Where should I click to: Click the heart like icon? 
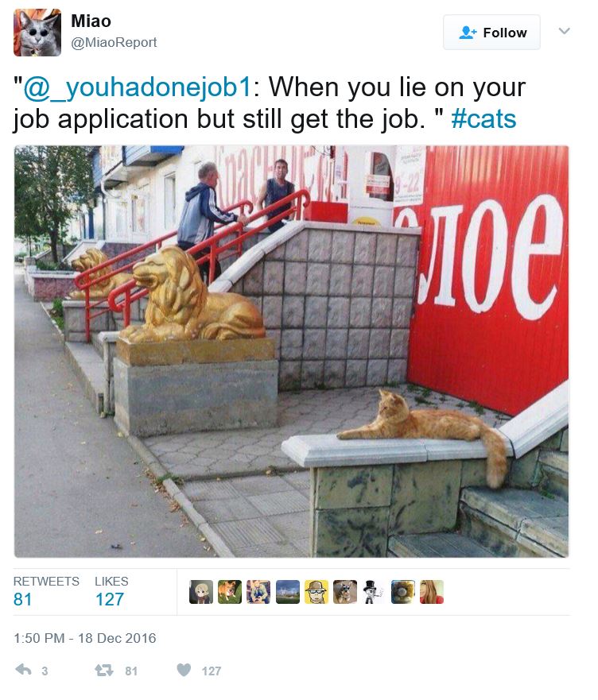point(184,670)
